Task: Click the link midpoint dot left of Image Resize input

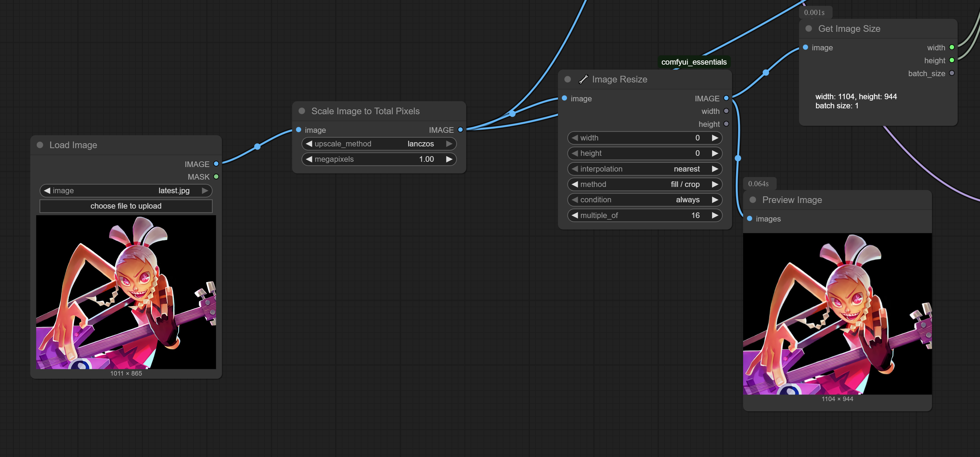Action: tap(513, 114)
